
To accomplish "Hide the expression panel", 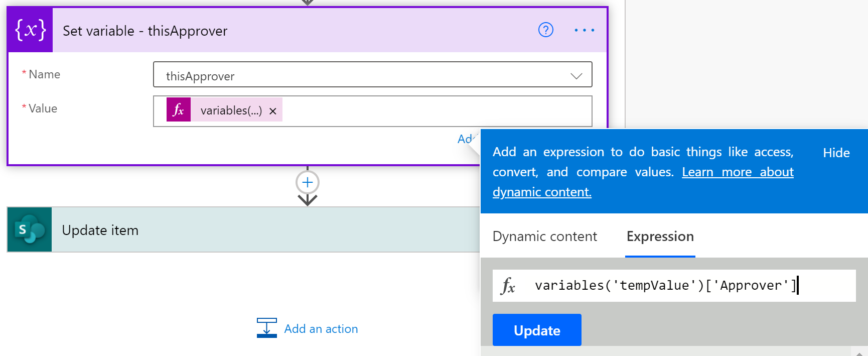I will (x=836, y=152).
